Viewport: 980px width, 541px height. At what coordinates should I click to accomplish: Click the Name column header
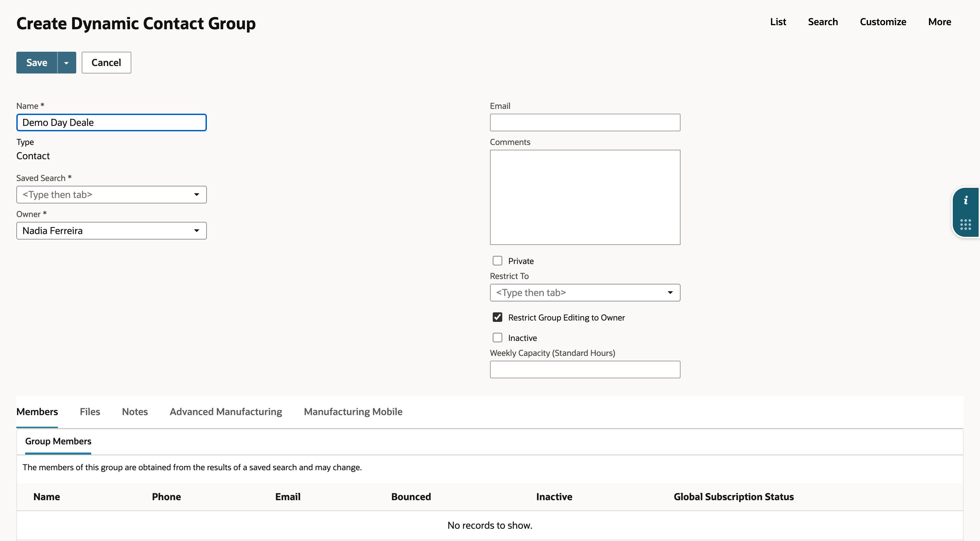coord(46,497)
